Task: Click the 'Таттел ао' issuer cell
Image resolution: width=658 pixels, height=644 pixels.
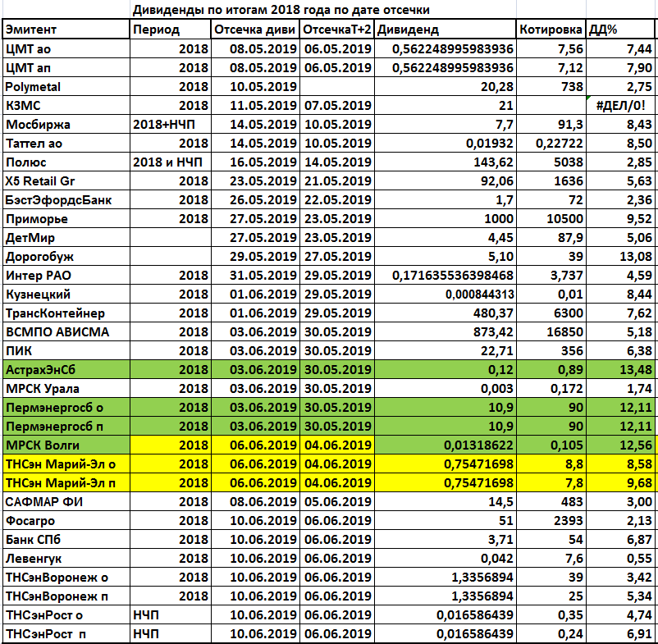Action: pyautogui.click(x=66, y=143)
